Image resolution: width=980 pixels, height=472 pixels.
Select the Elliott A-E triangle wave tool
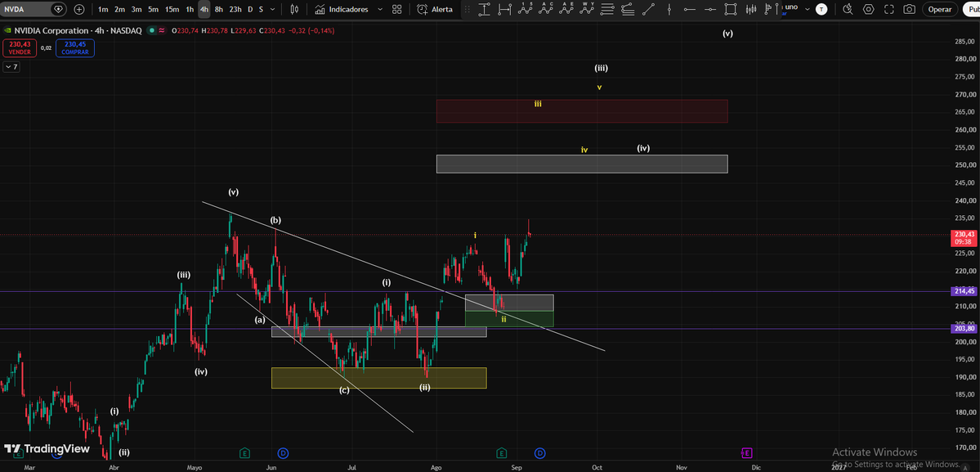coord(567,9)
